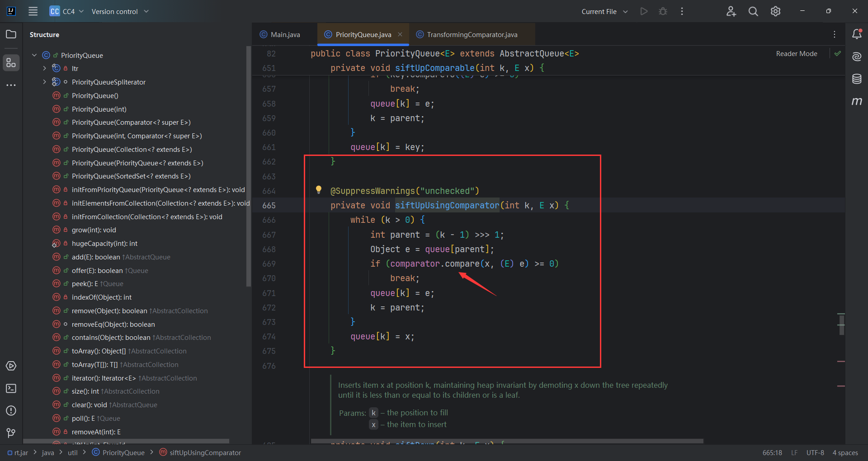The width and height of the screenshot is (868, 461).
Task: Open the Code With Me icon
Action: click(x=731, y=11)
